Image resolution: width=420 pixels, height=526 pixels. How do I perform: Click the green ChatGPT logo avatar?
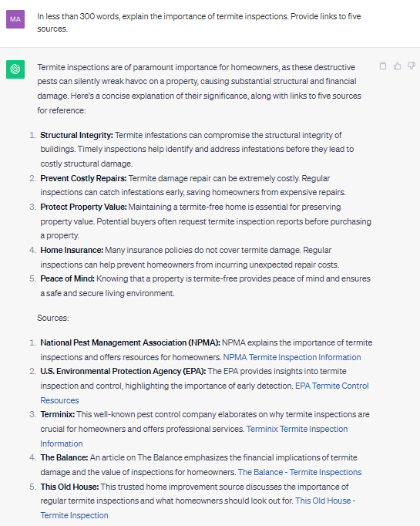tap(15, 69)
